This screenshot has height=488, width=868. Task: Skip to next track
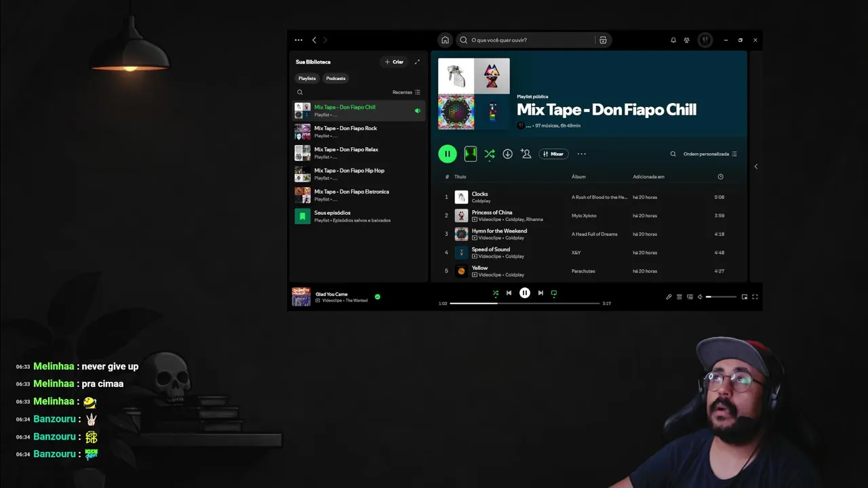pyautogui.click(x=540, y=293)
